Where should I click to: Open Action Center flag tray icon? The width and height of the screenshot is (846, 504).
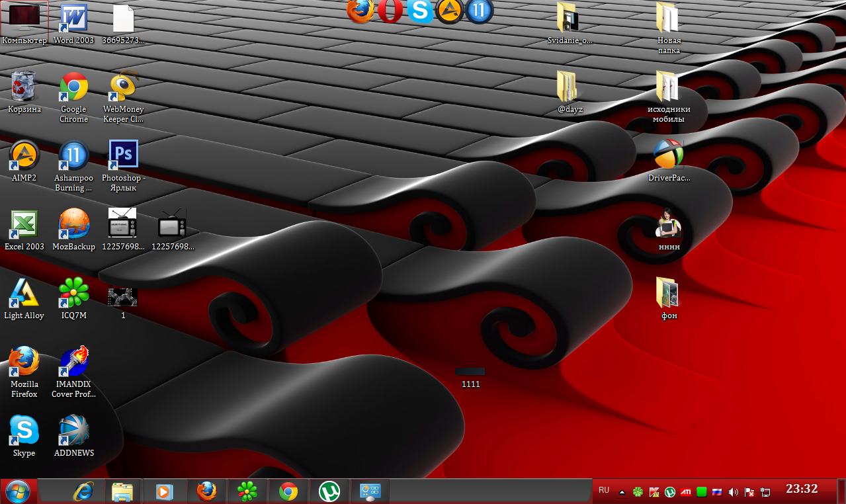[749, 492]
